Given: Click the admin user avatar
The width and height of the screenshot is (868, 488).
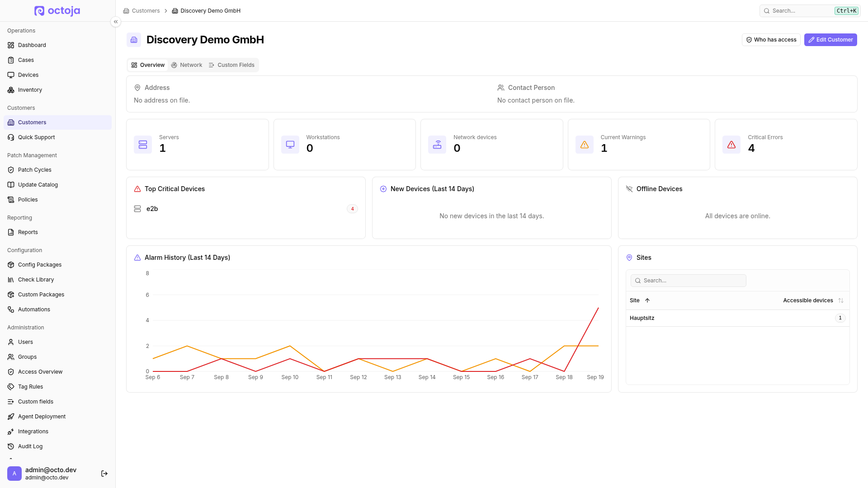Looking at the screenshot, I should click(x=14, y=474).
